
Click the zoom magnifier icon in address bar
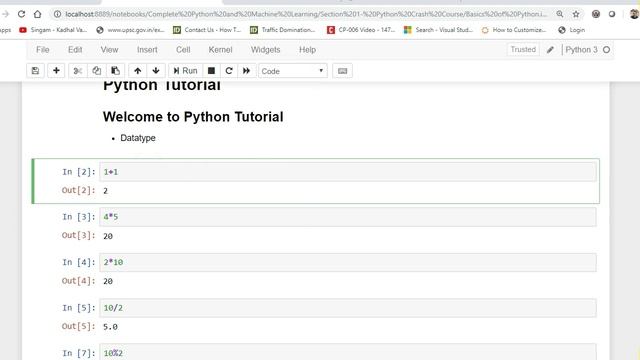pyautogui.click(x=560, y=14)
